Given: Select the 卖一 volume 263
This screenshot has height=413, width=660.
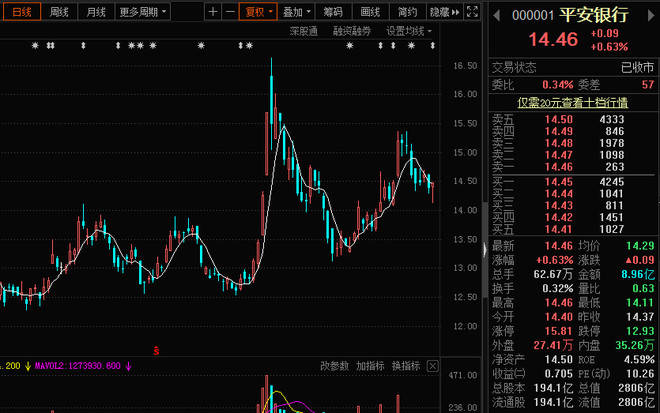Looking at the screenshot, I should coord(615,167).
